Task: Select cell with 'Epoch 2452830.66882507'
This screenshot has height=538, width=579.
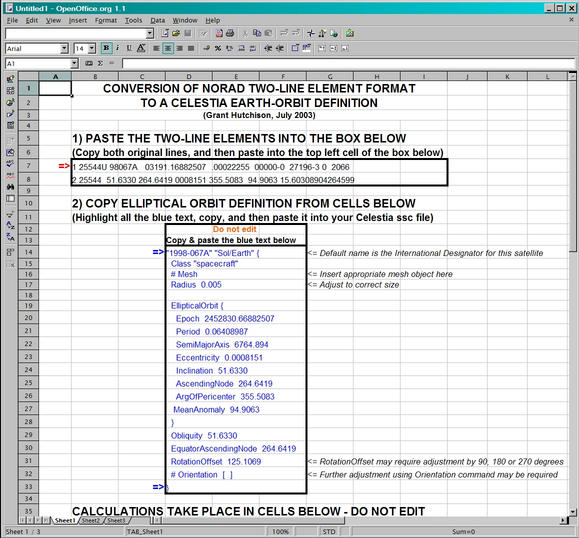Action: [225, 318]
